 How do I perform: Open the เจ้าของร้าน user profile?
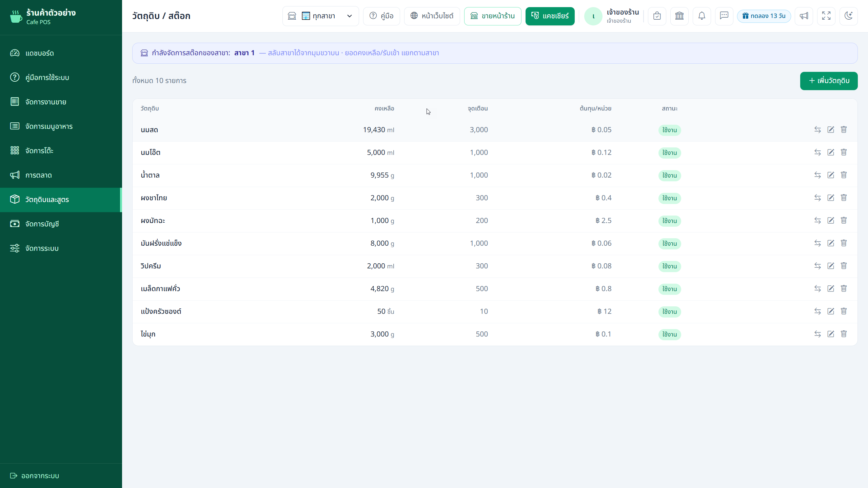(612, 16)
